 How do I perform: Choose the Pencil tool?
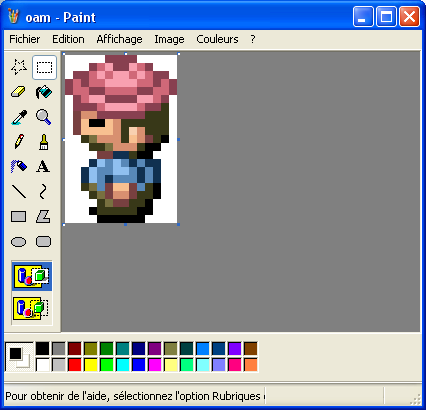point(19,142)
